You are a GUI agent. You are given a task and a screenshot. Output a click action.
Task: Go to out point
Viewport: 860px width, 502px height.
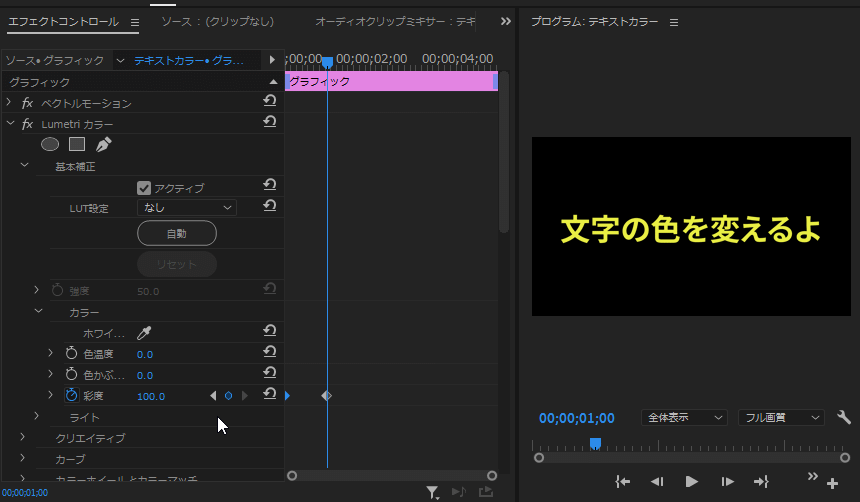click(x=761, y=482)
